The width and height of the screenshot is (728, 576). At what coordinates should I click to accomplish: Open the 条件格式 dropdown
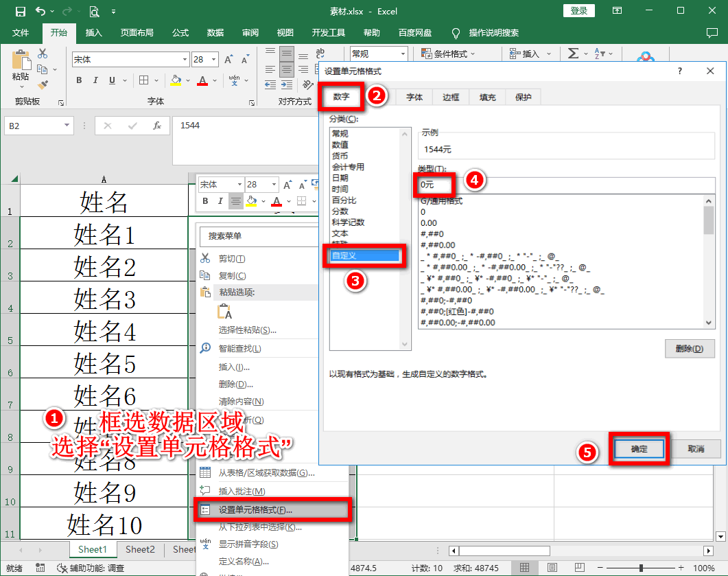pos(448,54)
